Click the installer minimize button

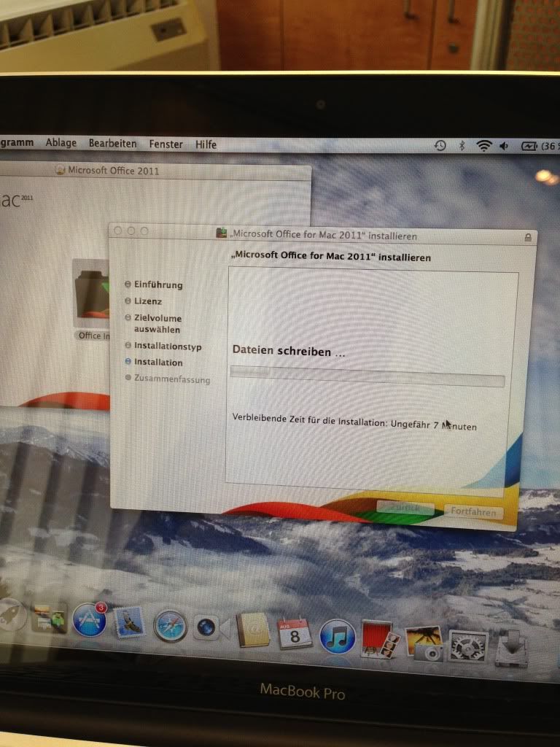pos(131,231)
